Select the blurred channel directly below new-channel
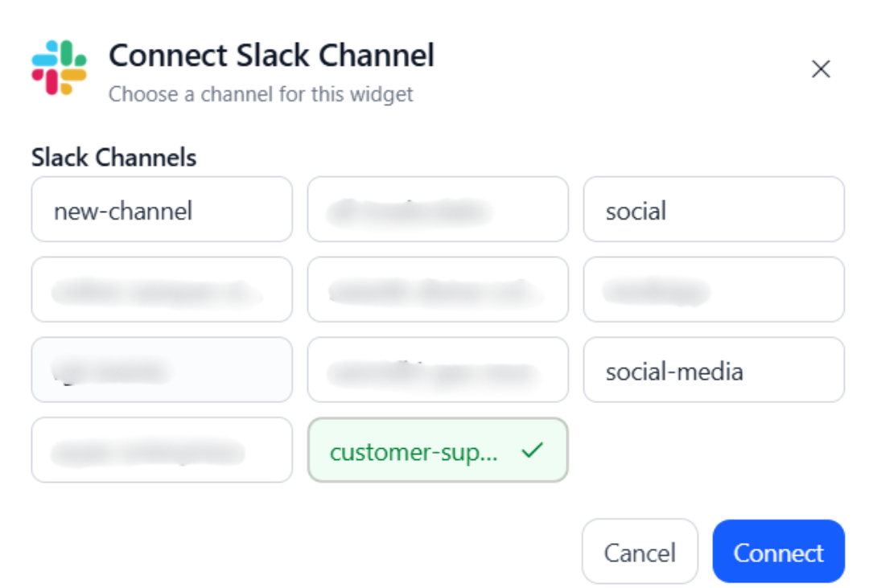Image resolution: width=869 pixels, height=588 pixels. pos(162,290)
